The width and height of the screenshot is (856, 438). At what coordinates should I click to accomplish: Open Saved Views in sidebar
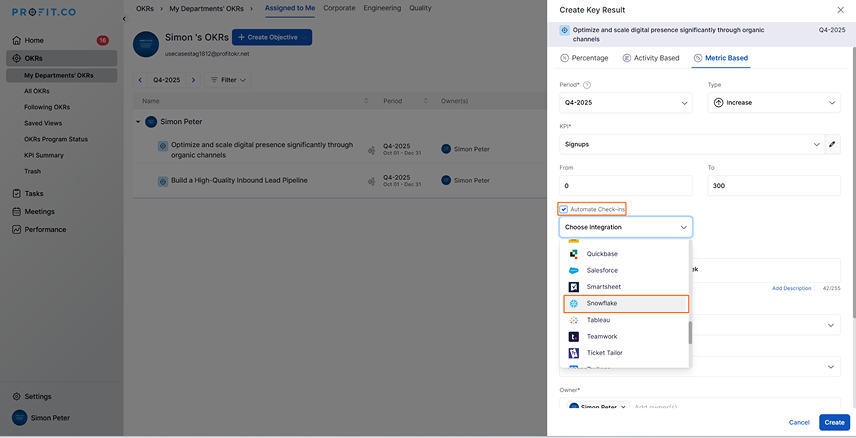(x=43, y=123)
